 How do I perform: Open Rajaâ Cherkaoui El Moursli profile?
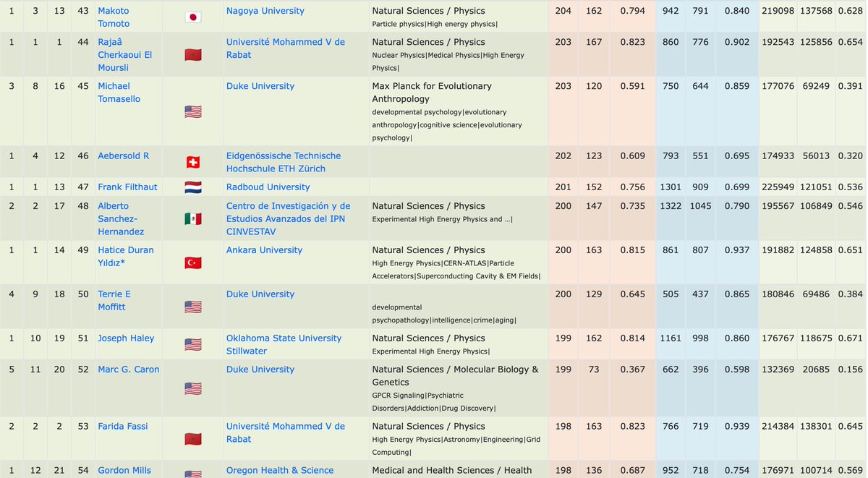[125, 55]
